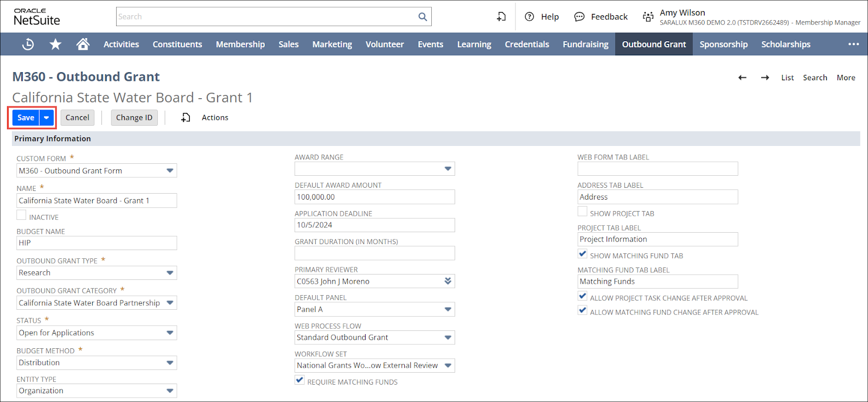This screenshot has height=402, width=868.
Task: Go to next record arrow
Action: tap(765, 78)
